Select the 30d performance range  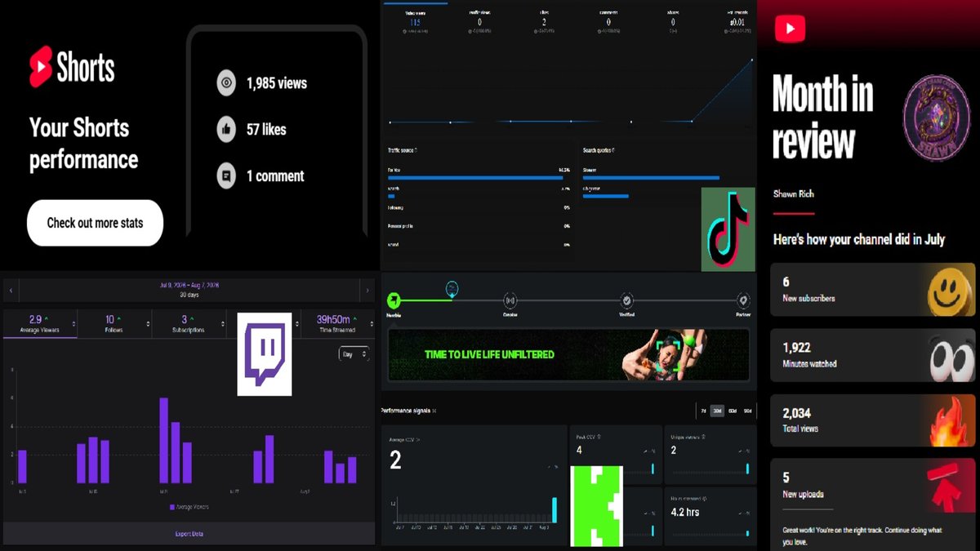(717, 411)
